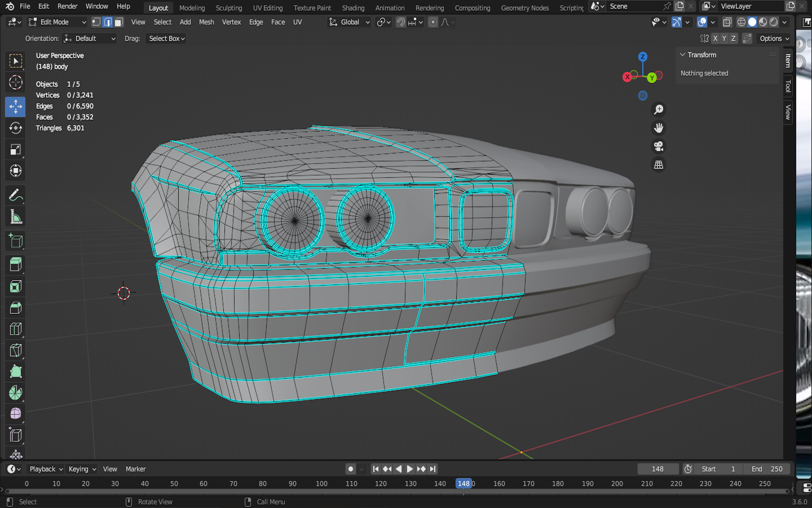This screenshot has width=812, height=508.
Task: Open the Playback dropdown
Action: click(x=46, y=469)
